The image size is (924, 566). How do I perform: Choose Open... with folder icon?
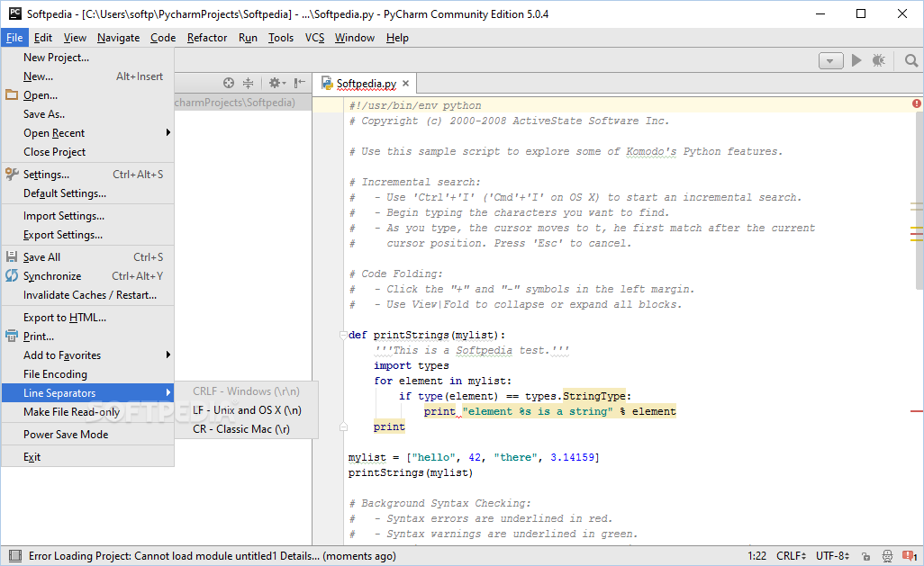[x=87, y=95]
